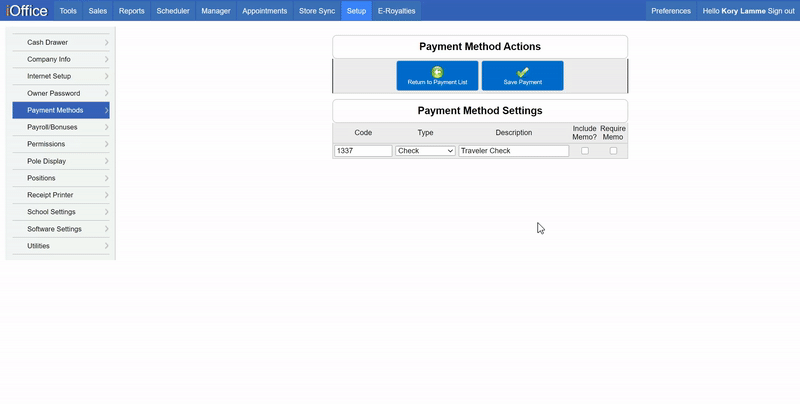Click the green arrow Return to Payment List icon
The height and width of the screenshot is (404, 800).
tap(437, 72)
